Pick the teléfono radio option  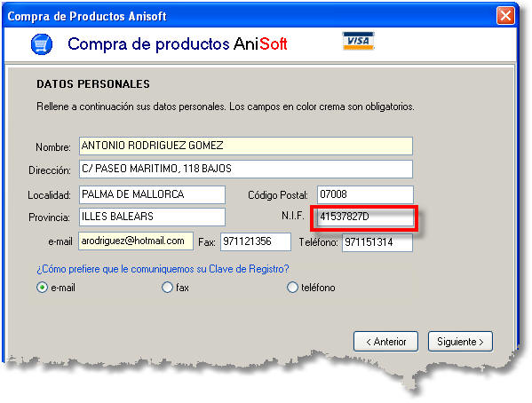[292, 288]
